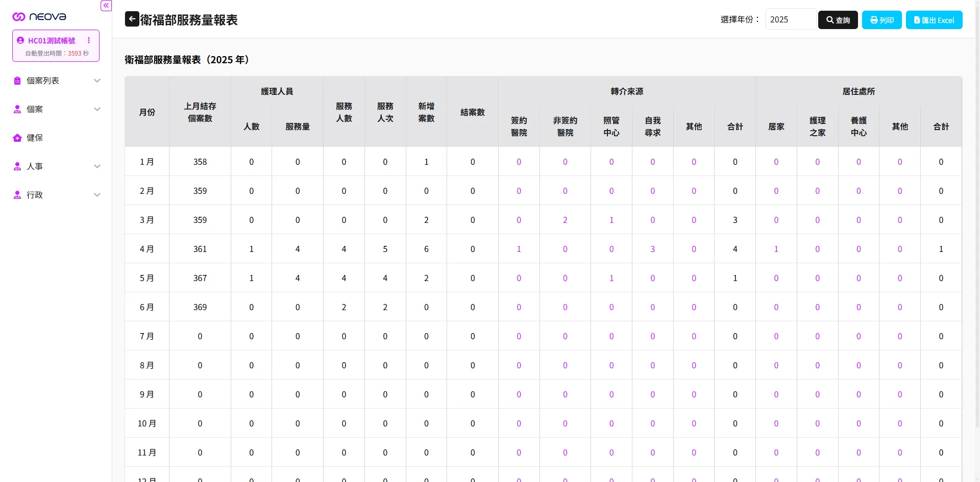
Task: Focus the 選擇年份 field showing 2025
Action: pos(790,19)
